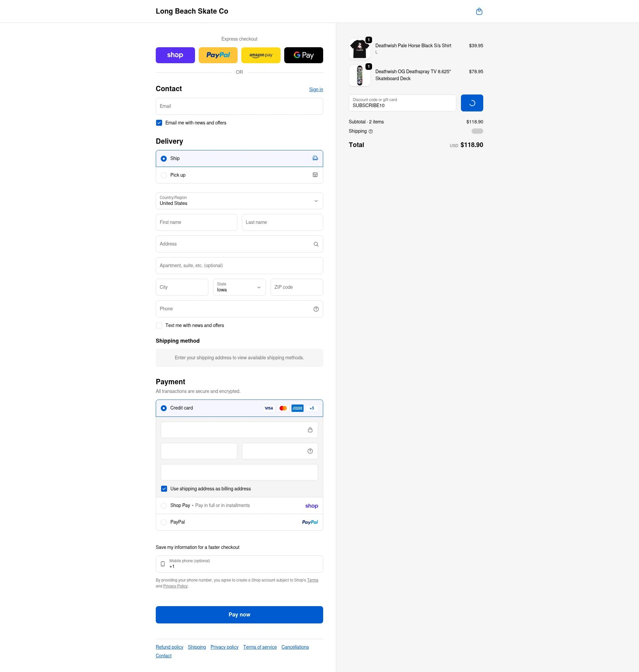The image size is (639, 672).
Task: Open the shipping cost information tooltip
Action: (x=371, y=131)
